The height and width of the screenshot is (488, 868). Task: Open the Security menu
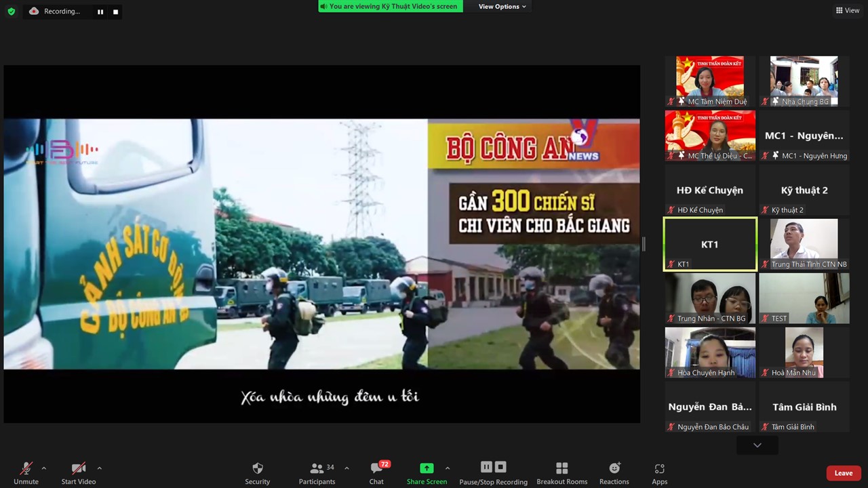257,473
